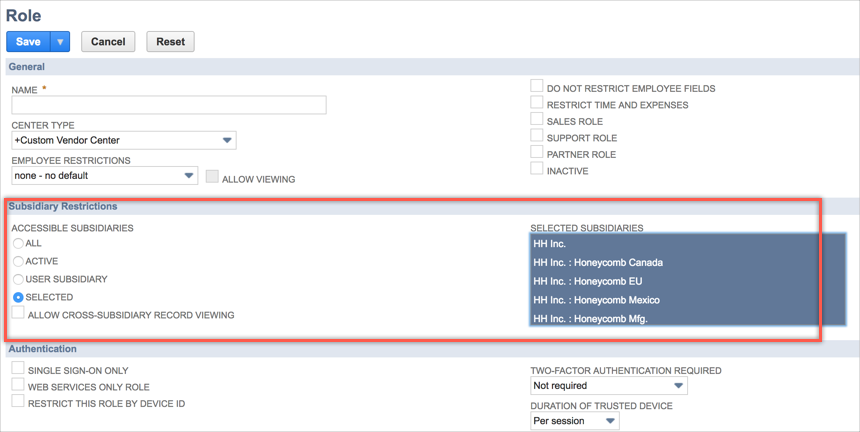The image size is (860, 432).
Task: Check Do Not Restrict Employee Fields
Action: tap(537, 87)
